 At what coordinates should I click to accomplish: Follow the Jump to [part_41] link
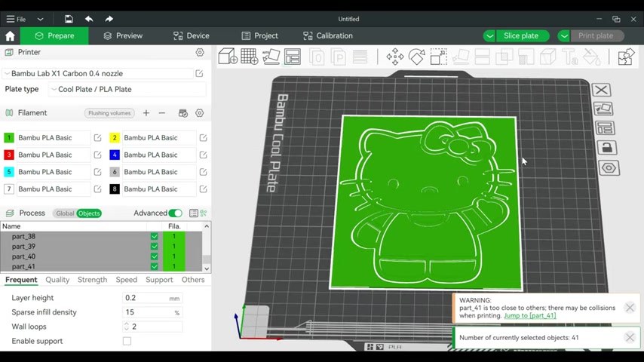coord(530,315)
